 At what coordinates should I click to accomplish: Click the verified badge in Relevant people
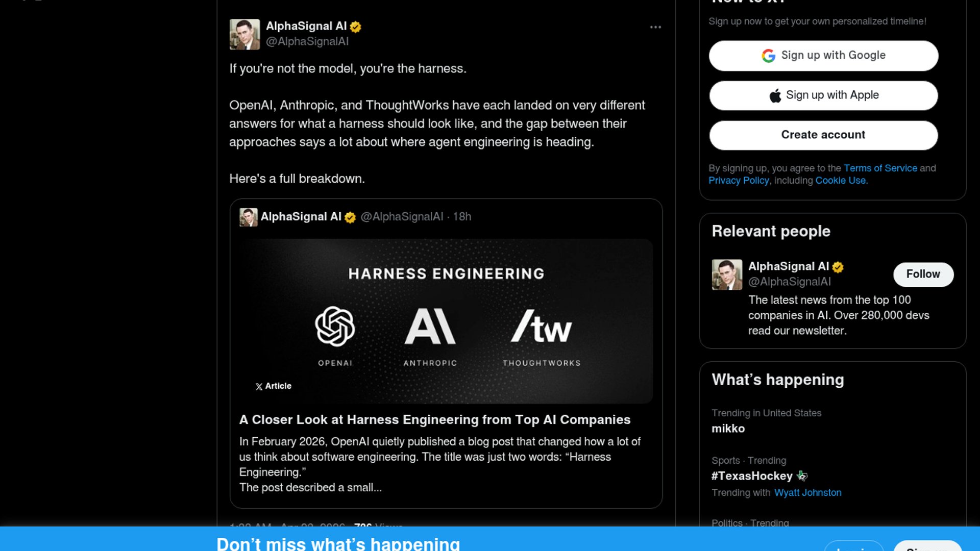tap(838, 267)
